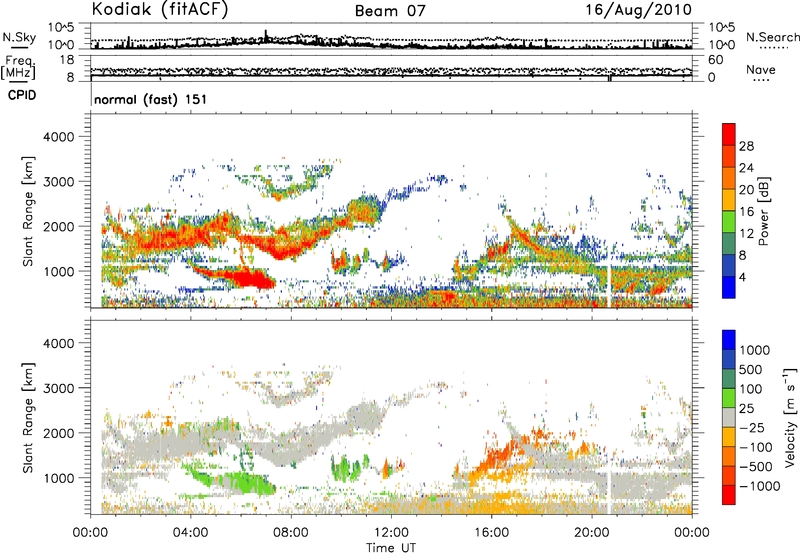The height and width of the screenshot is (554, 800).
Task: Click the '08:00' time axis label
Action: 291,533
